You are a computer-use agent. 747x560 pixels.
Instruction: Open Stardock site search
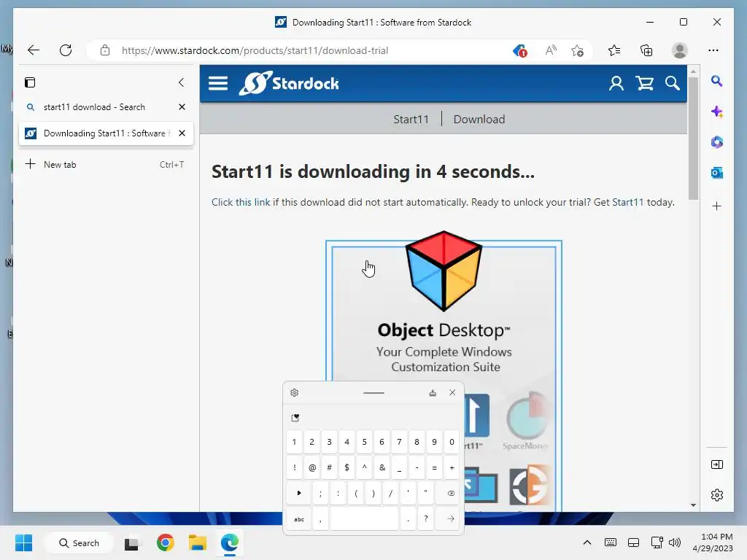tap(673, 83)
